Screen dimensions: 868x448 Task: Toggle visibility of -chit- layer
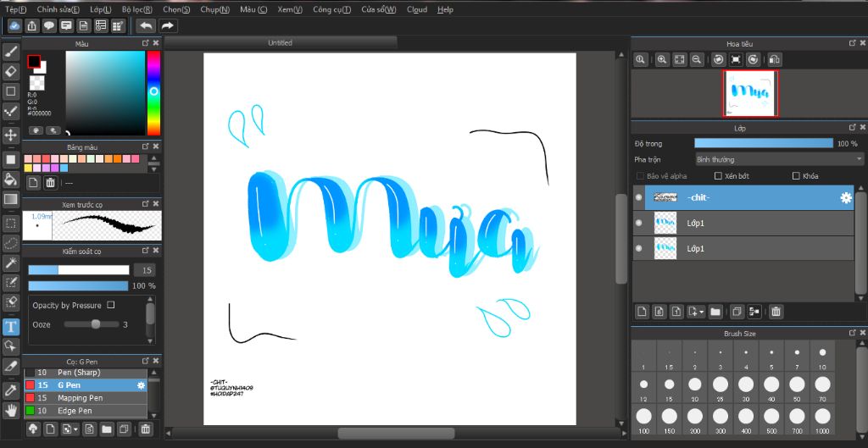tap(639, 197)
